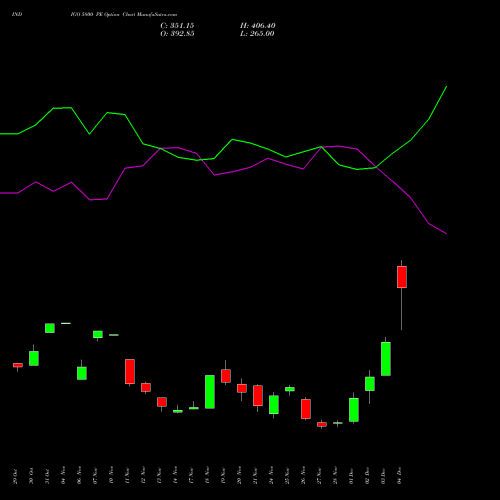
Task: Select the 24 Nov date label
Action: pyautogui.click(x=271, y=475)
